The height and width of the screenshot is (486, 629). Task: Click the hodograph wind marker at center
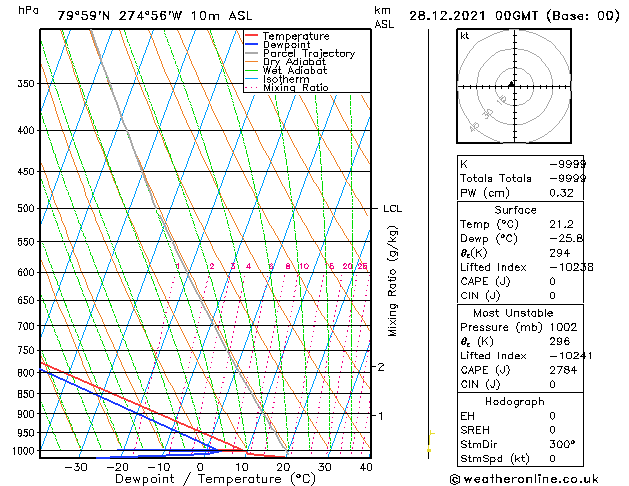(x=511, y=84)
